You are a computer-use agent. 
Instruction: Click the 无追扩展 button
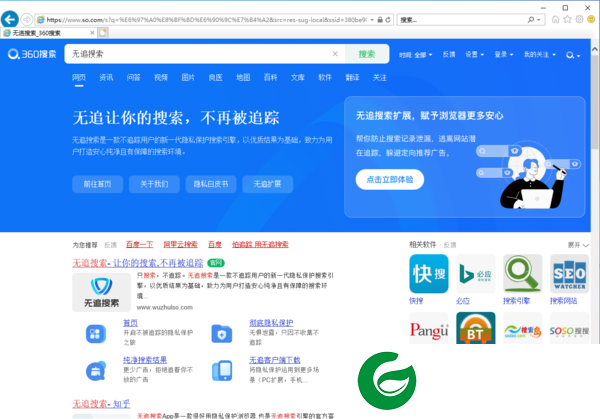click(x=267, y=184)
